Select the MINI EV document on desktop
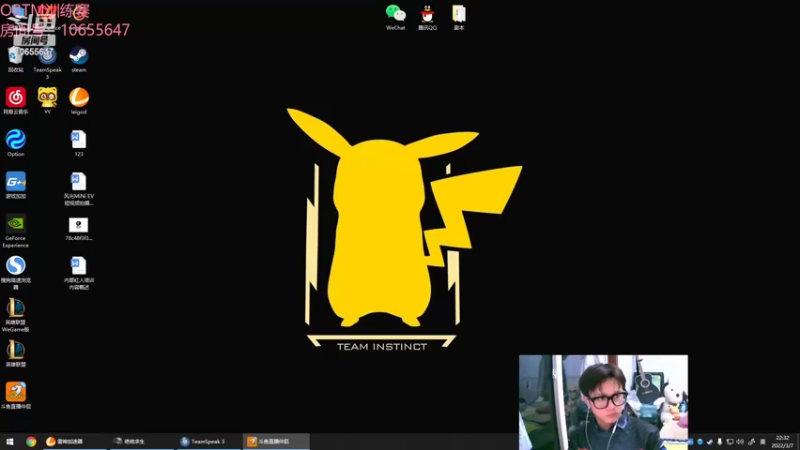Screen dimensions: 800x450 tap(79, 189)
